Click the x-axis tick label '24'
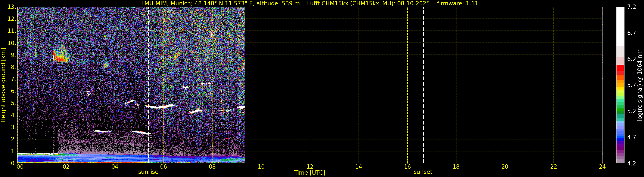This screenshot has width=644, height=177. pos(602,167)
